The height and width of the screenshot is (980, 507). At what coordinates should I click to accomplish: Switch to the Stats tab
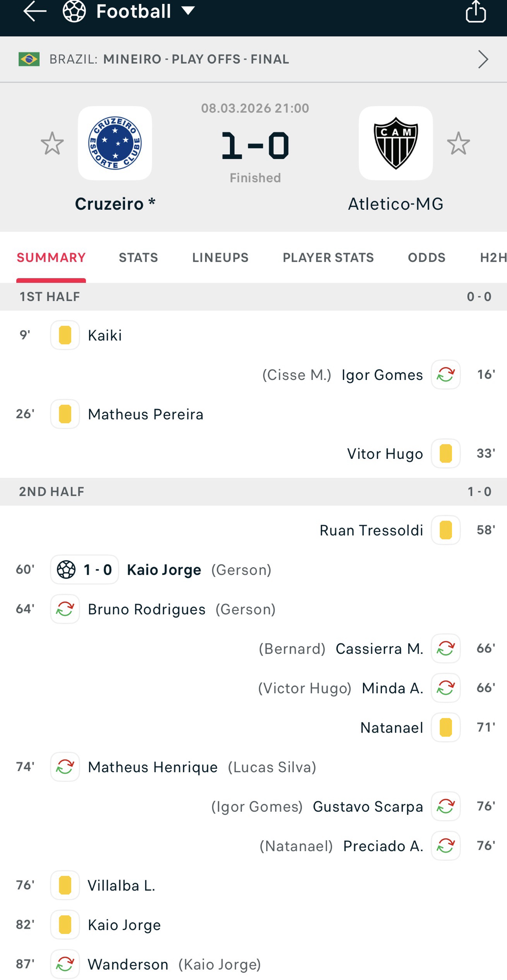click(138, 258)
